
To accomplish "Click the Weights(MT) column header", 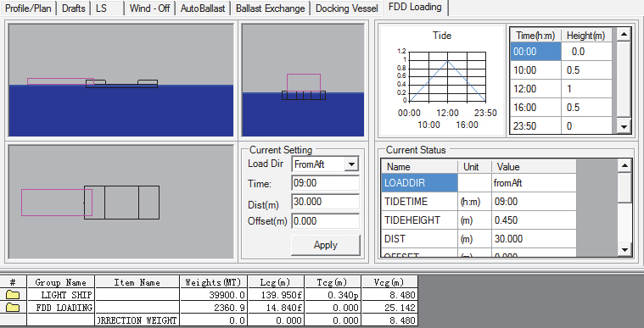I will tap(215, 282).
